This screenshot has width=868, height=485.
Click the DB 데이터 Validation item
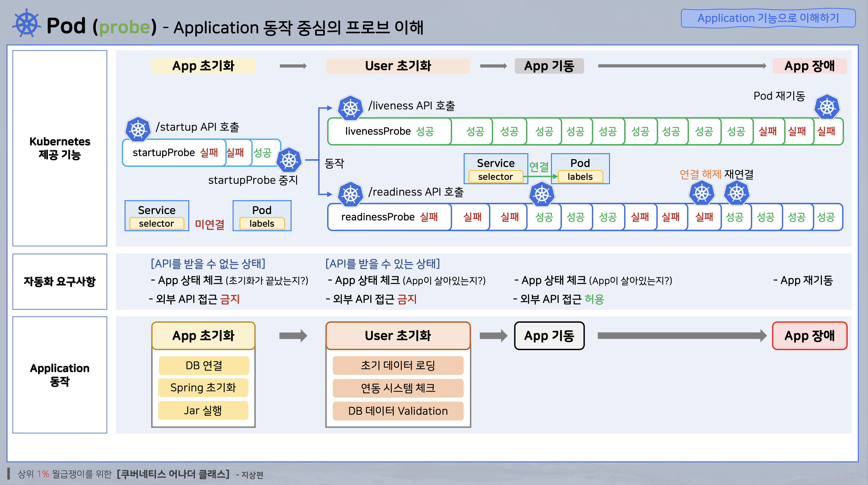point(398,411)
